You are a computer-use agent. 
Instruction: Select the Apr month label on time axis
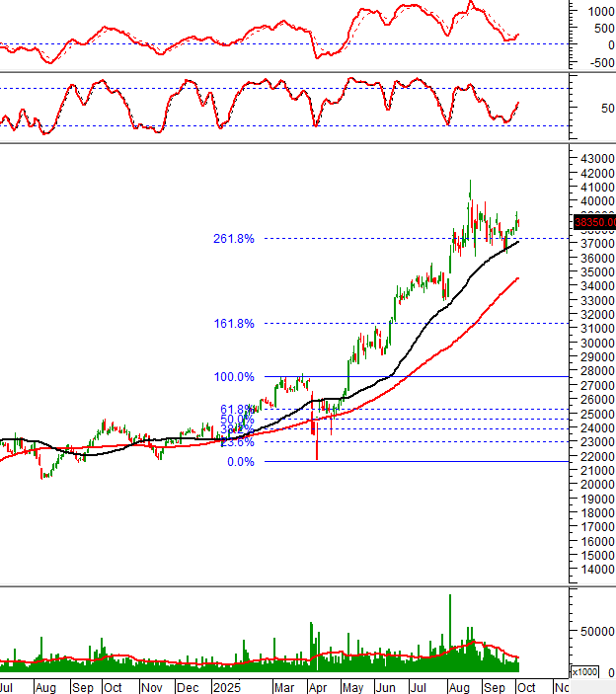click(317, 686)
